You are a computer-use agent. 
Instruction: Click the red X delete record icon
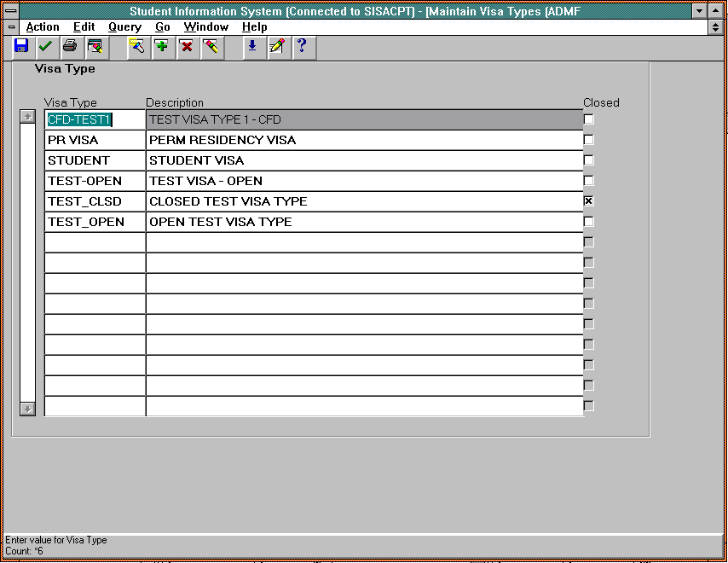pos(186,47)
